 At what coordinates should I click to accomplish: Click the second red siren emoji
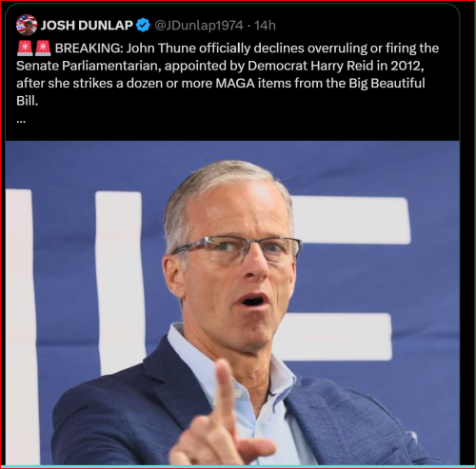click(43, 49)
